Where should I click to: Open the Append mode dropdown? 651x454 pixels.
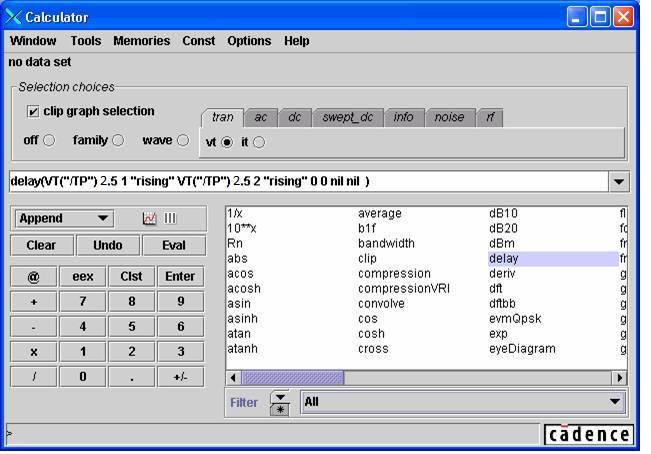64,218
